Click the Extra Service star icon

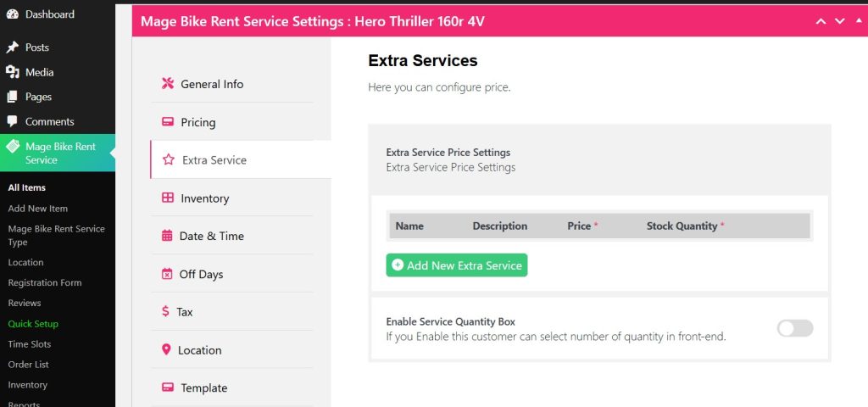(x=168, y=159)
